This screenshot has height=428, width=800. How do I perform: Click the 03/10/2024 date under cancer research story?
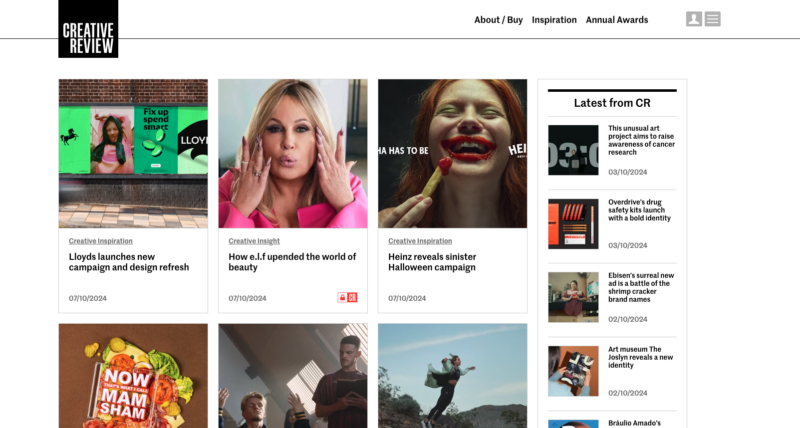click(x=628, y=172)
